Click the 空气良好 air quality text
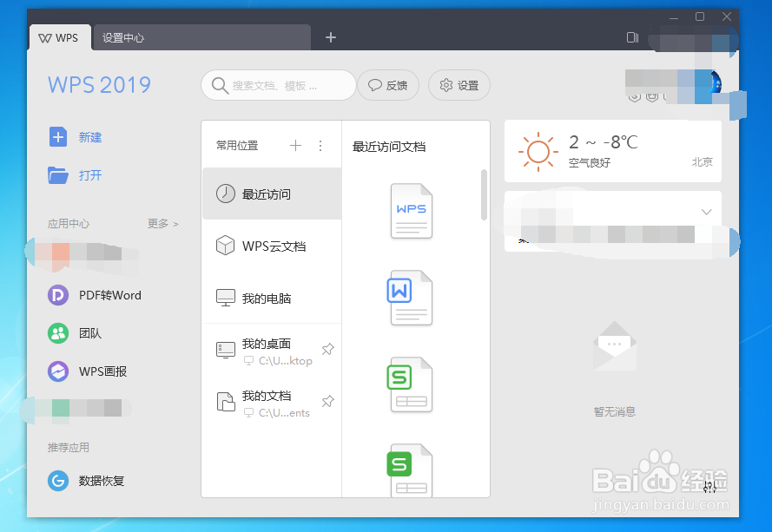 click(590, 163)
